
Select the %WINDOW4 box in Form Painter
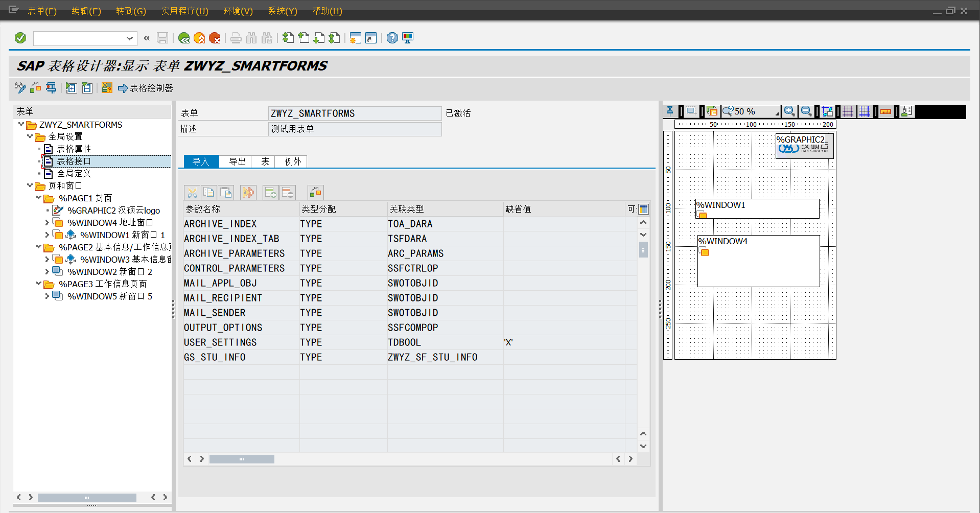pyautogui.click(x=759, y=261)
